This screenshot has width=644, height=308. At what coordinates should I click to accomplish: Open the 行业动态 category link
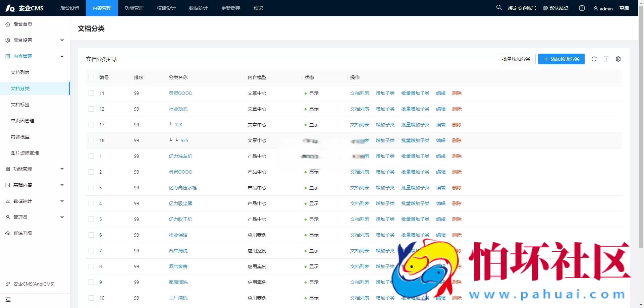tap(178, 109)
